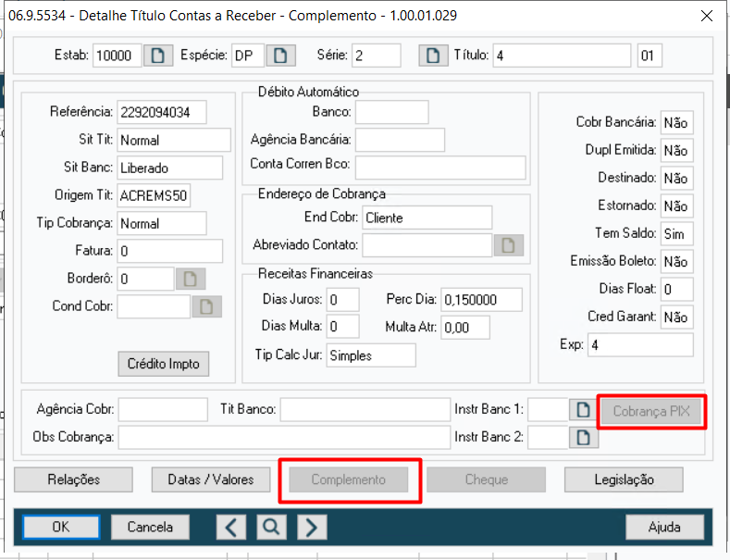Click the Dias Multa field
The height and width of the screenshot is (560, 730).
tap(342, 327)
